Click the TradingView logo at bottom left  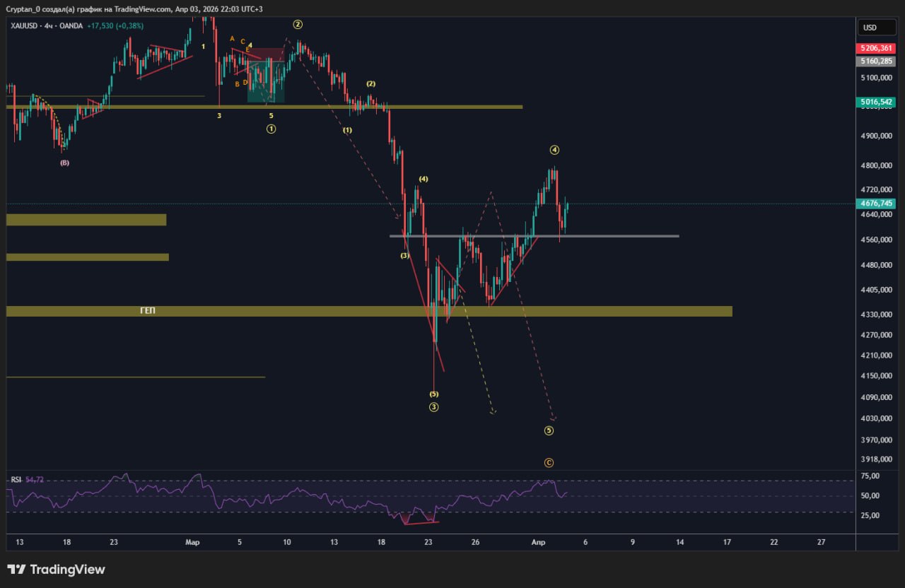click(x=56, y=570)
